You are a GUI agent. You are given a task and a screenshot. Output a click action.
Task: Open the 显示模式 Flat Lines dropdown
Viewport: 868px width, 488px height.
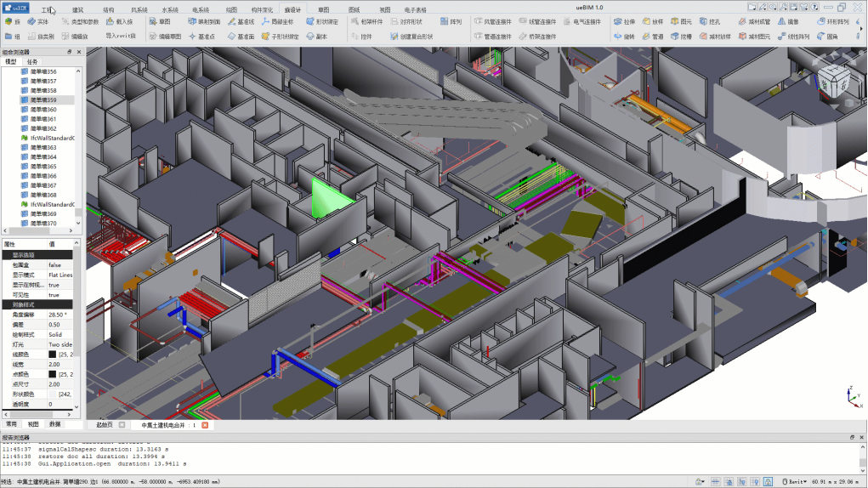60,275
